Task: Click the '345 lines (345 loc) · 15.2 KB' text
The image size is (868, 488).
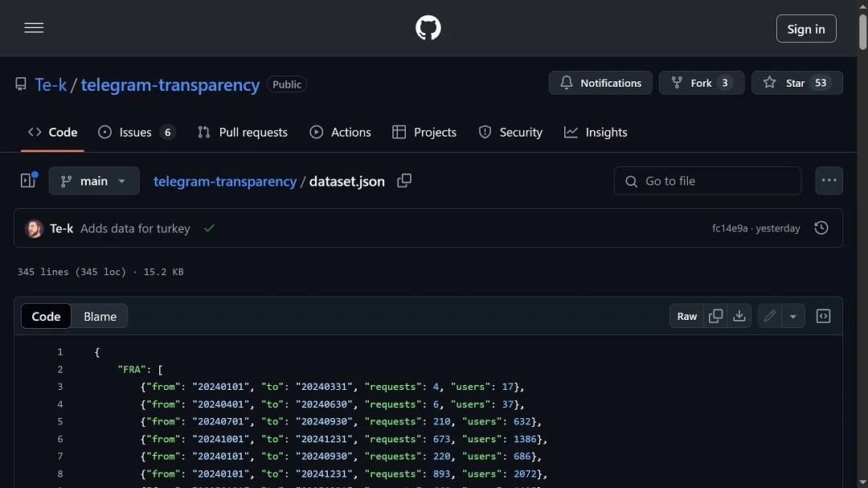Action: [100, 272]
